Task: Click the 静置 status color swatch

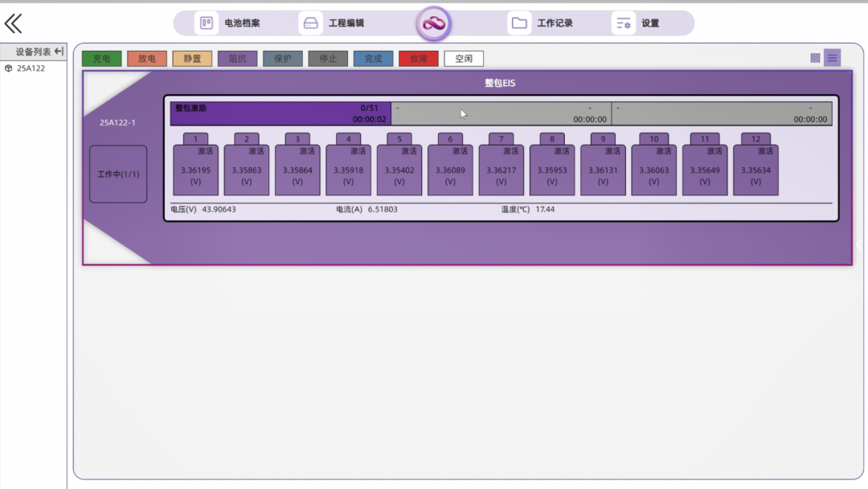Action: click(192, 59)
